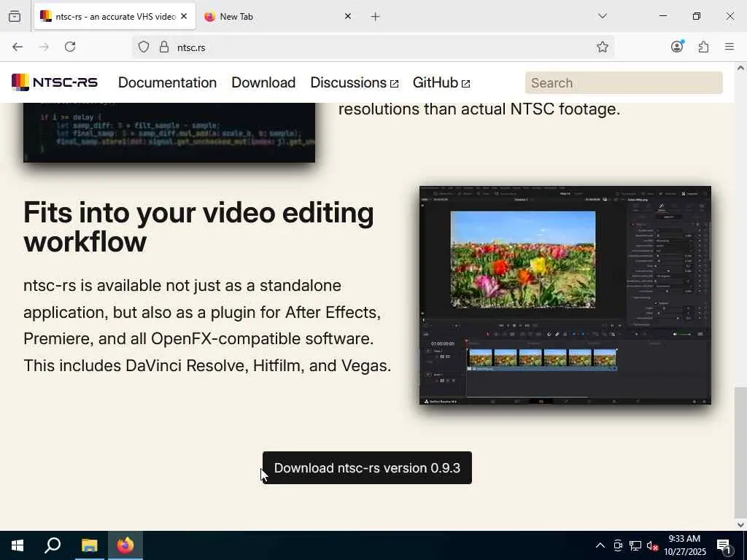Go back with the browser back arrow

[x=18, y=47]
